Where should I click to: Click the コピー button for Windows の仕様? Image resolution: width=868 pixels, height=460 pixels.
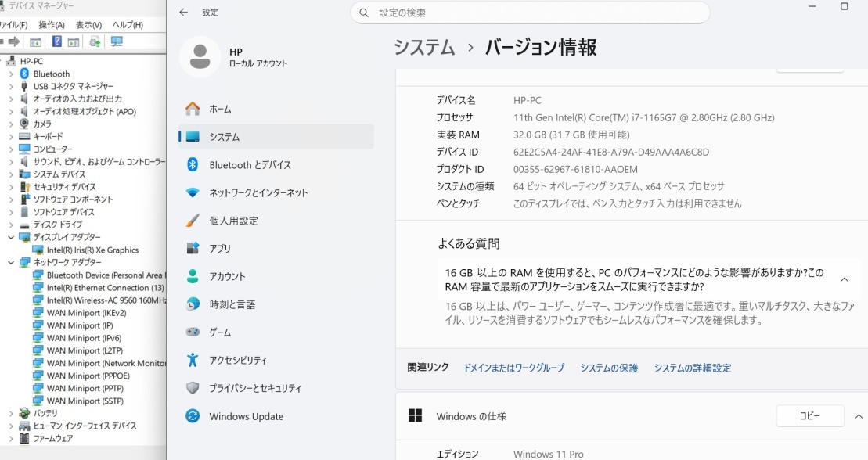coord(810,415)
